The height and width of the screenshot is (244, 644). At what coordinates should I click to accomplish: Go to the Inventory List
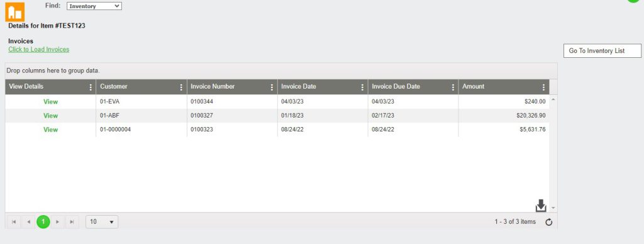coord(602,51)
